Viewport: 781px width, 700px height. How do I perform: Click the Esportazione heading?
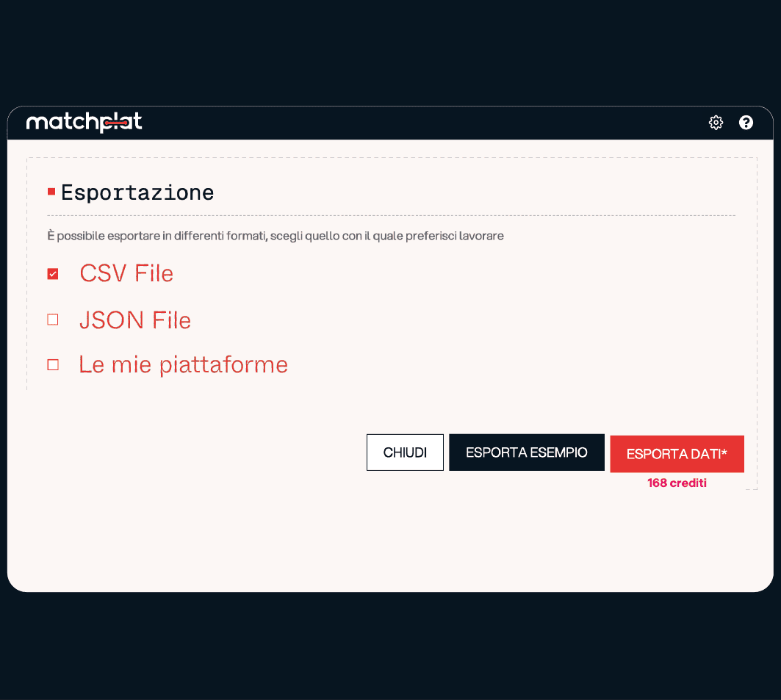pos(137,192)
